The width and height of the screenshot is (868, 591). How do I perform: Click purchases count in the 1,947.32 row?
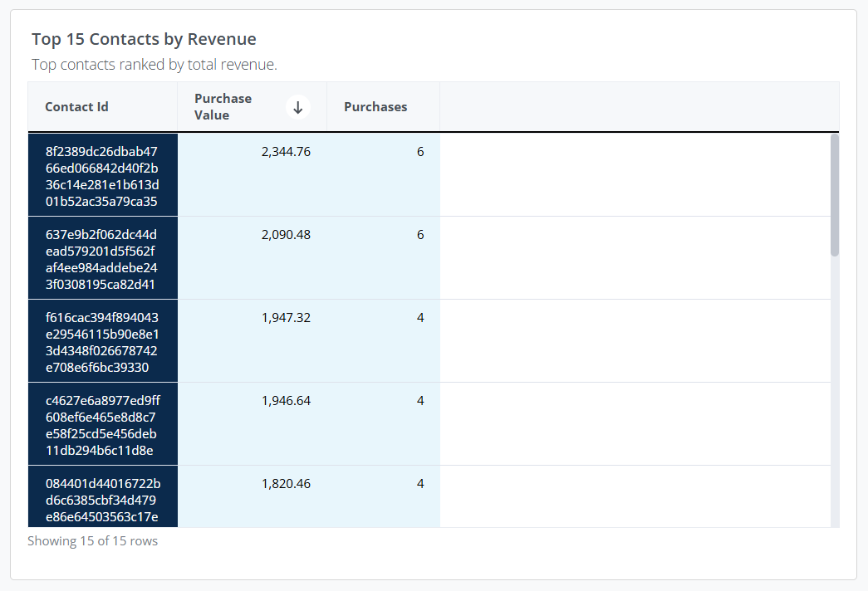pyautogui.click(x=420, y=318)
